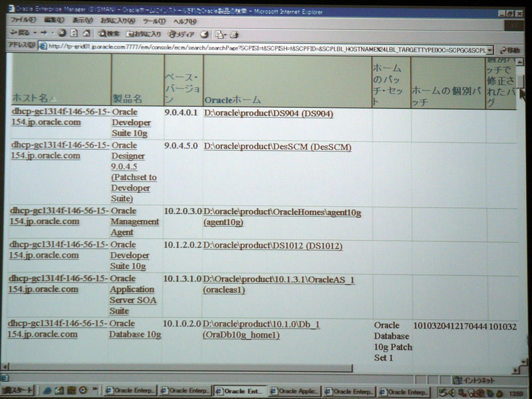This screenshot has height=399, width=532.
Task: Open the OracleAS_1 (oracleas1) home link
Action: (x=279, y=285)
